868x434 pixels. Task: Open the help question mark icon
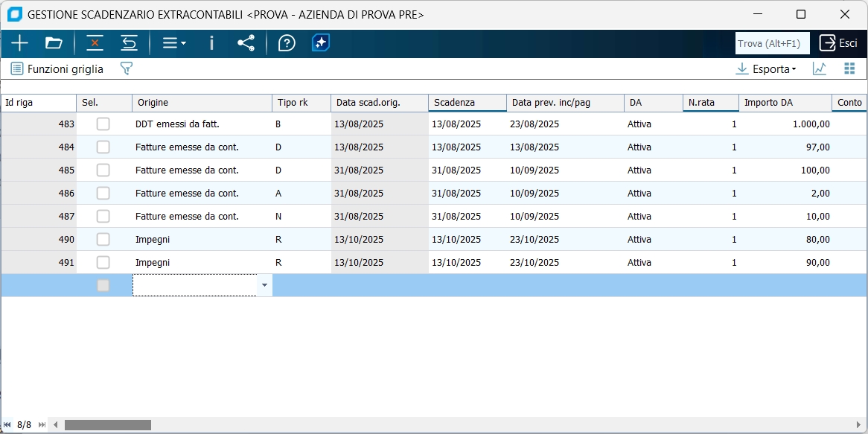(287, 43)
